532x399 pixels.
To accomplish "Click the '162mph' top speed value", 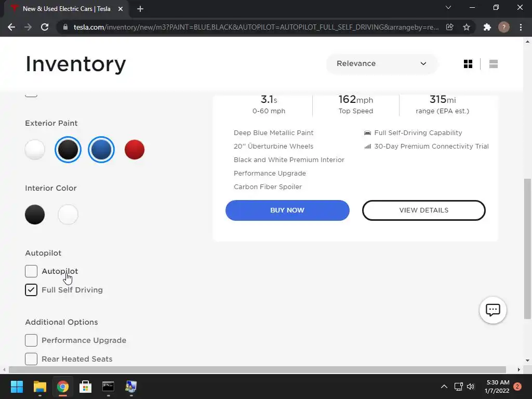I will pos(355,99).
